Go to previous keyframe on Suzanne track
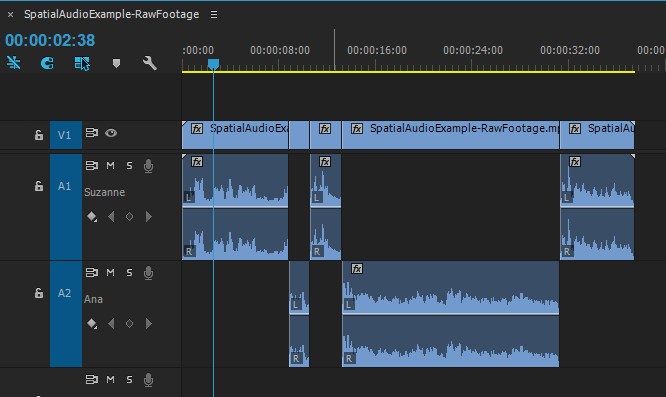666x397 pixels. click(x=111, y=217)
